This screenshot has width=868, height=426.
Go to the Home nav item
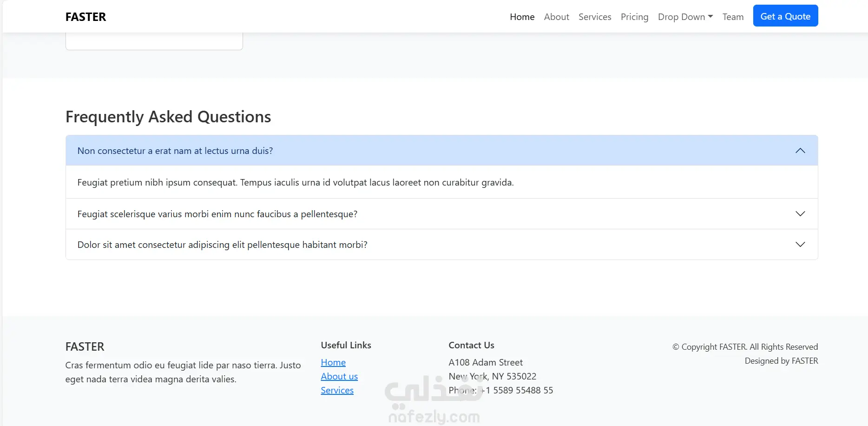(522, 17)
